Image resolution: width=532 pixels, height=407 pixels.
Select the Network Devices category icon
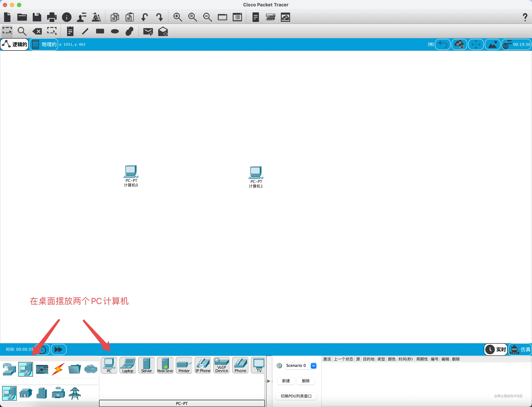click(x=9, y=369)
